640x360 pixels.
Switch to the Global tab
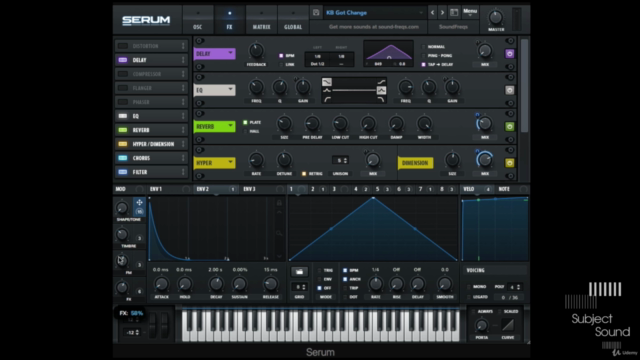[293, 20]
